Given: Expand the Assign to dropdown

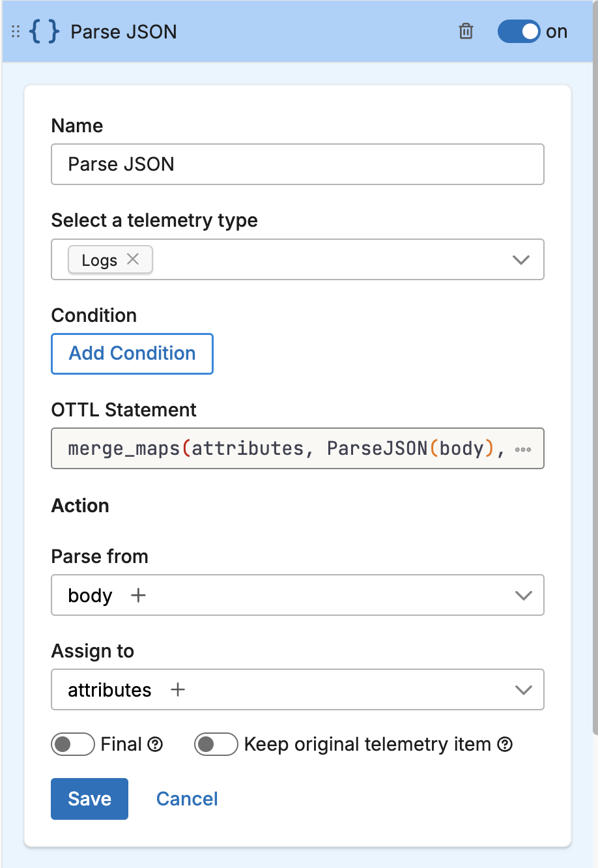Looking at the screenshot, I should coord(523,690).
